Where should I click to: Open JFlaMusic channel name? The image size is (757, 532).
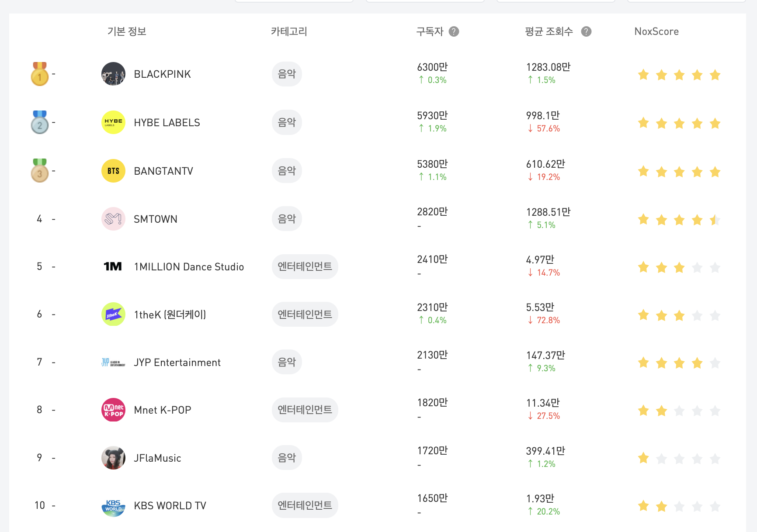(157, 458)
